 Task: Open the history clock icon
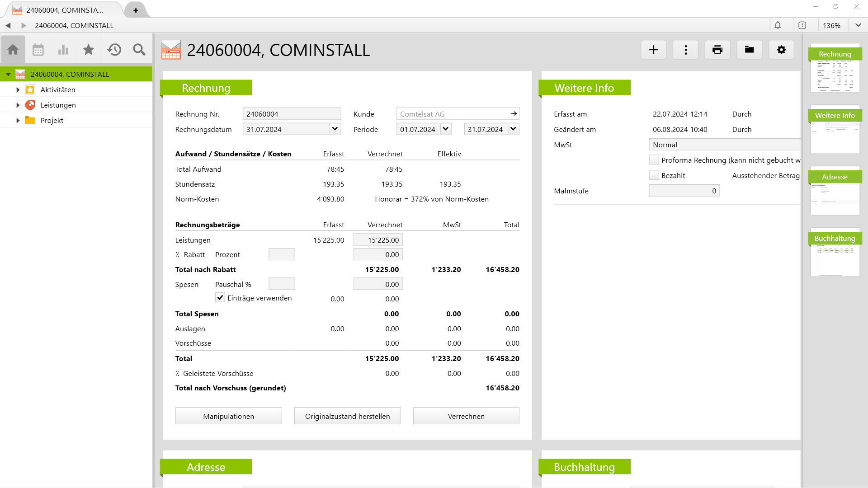(x=114, y=50)
